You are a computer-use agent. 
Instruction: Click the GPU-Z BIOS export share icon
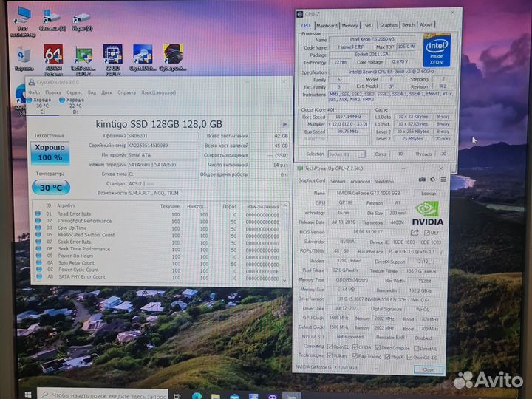pos(415,233)
